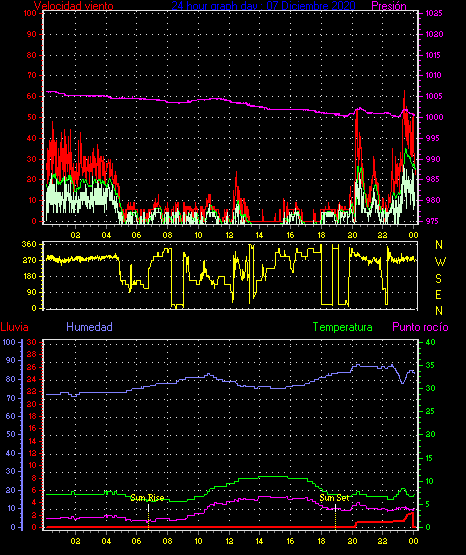The image size is (466, 555).
Task: Click the red '70' wind speed axis value
Action: tap(32, 75)
